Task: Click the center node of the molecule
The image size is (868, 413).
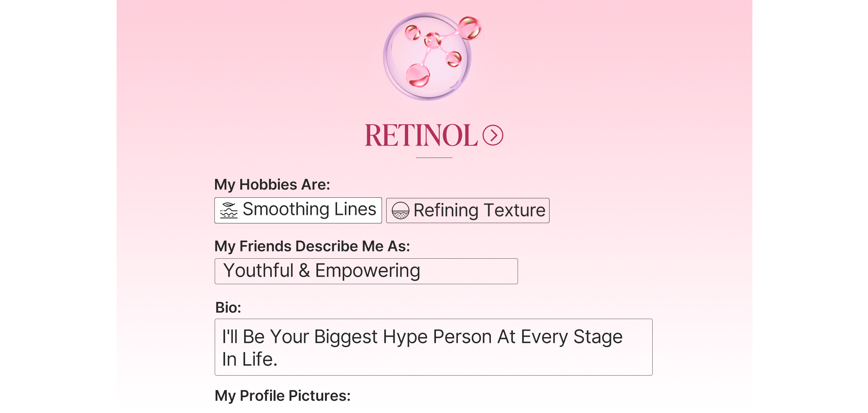Action: coord(433,40)
